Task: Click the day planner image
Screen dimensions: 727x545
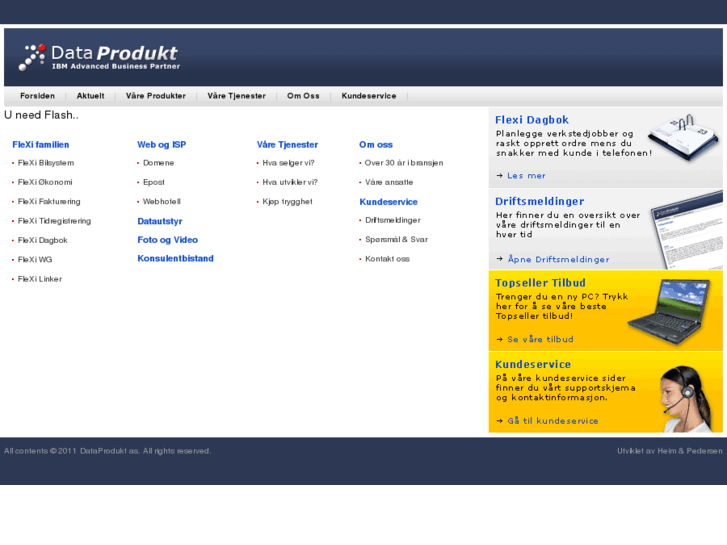Action: click(x=683, y=137)
